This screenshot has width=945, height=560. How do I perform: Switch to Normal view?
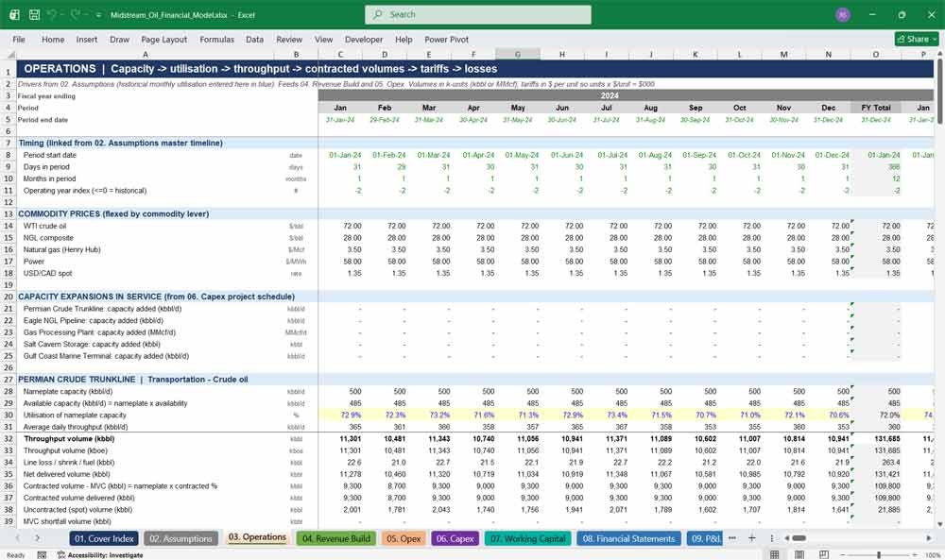pyautogui.click(x=775, y=554)
